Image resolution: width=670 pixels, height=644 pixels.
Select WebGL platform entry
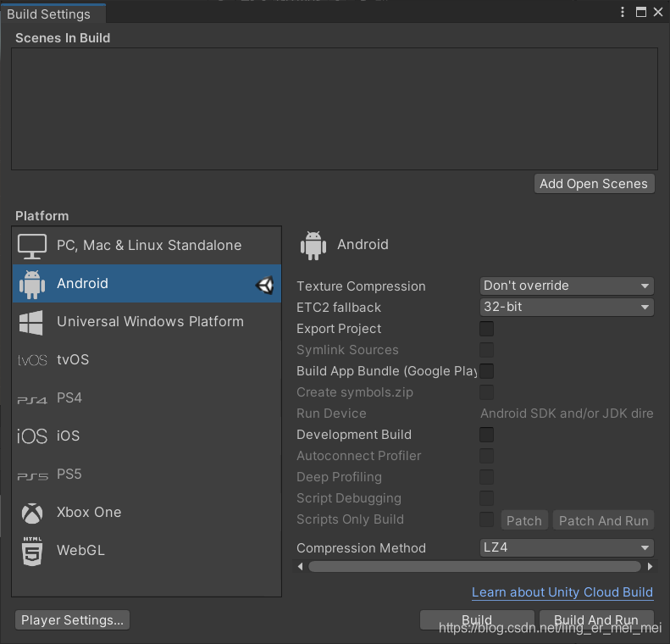tap(147, 550)
